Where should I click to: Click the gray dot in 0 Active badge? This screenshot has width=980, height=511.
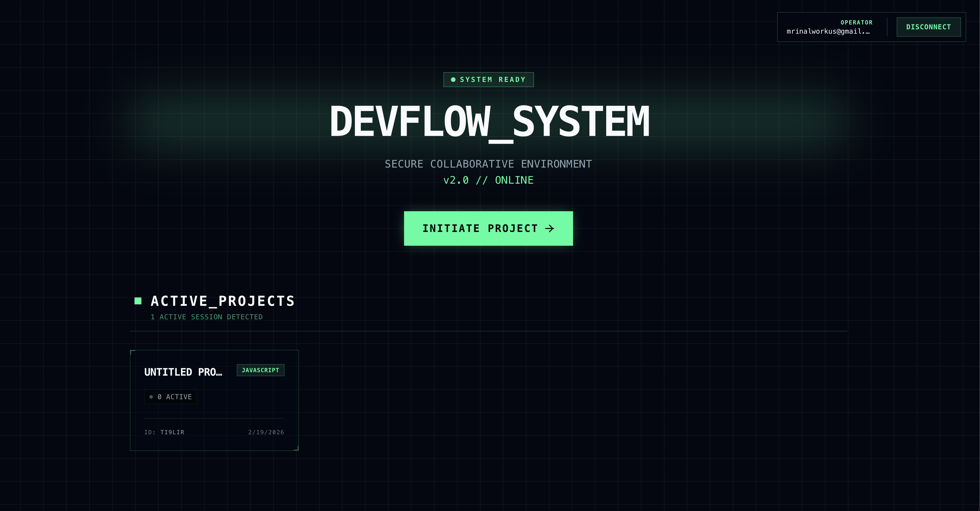(151, 397)
